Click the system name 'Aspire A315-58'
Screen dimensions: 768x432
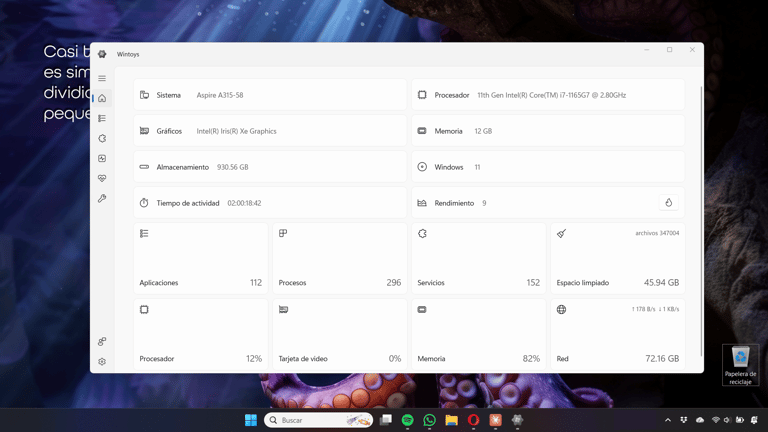(220, 95)
